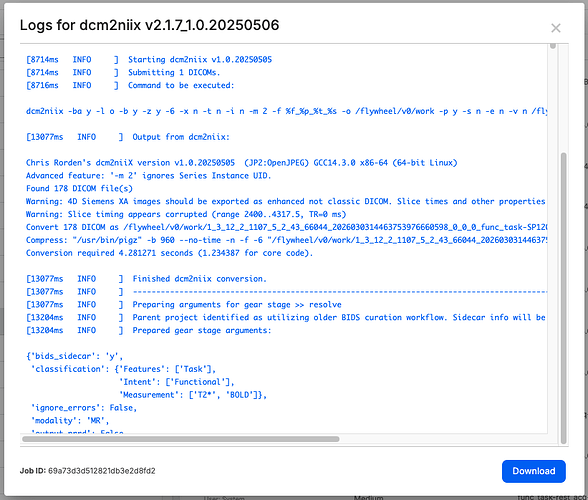Click the 'modality': 'MR' text line
This screenshot has width=588, height=500.
point(70,421)
